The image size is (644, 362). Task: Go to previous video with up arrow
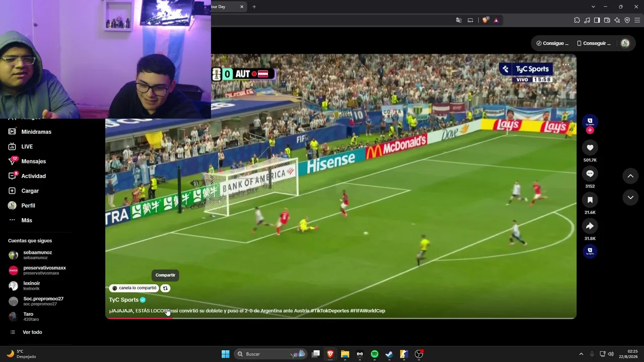tap(630, 175)
